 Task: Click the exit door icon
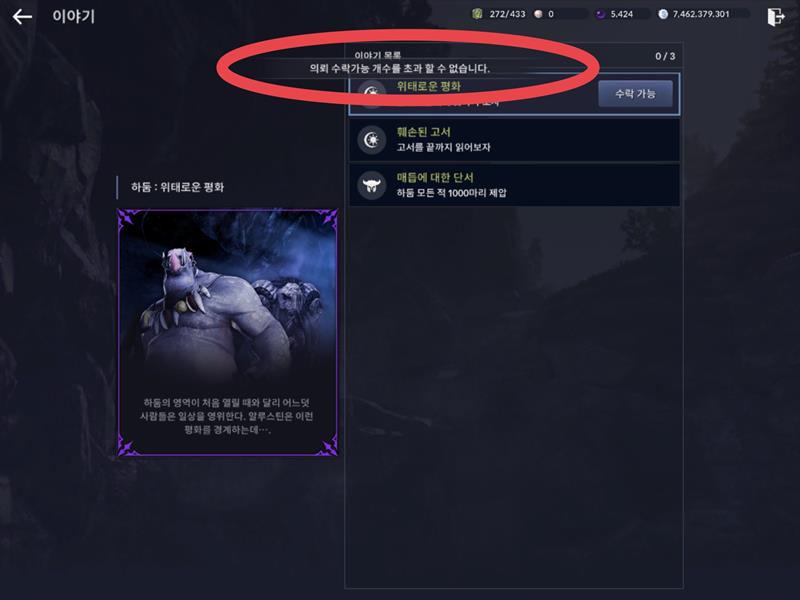coord(776,16)
